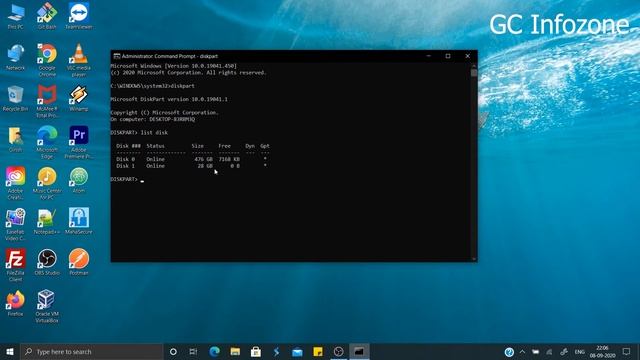
Task: Expand the hidden system tray icons chevron
Action: [522, 351]
